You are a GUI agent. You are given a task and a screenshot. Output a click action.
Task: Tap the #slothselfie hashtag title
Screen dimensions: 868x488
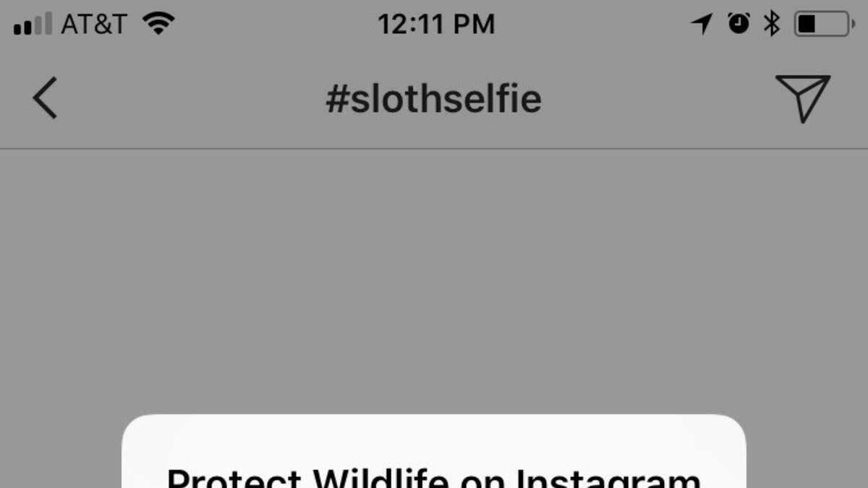point(433,99)
